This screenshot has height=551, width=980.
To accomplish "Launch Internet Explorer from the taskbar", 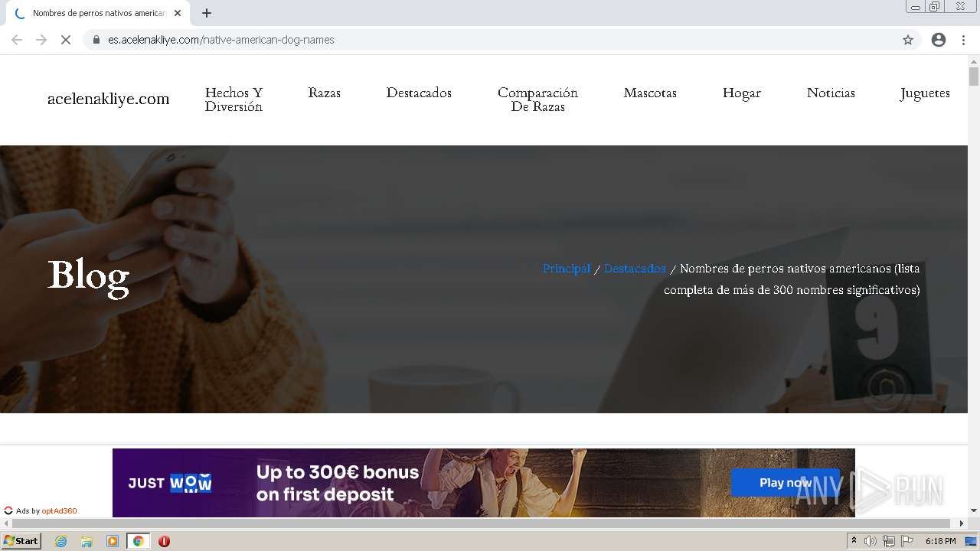I will pos(60,541).
